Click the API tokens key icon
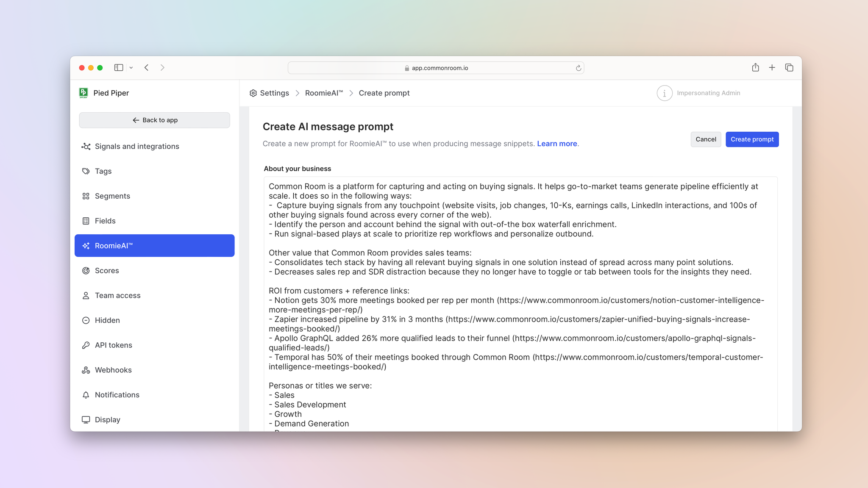Image resolution: width=868 pixels, height=488 pixels. pos(86,345)
